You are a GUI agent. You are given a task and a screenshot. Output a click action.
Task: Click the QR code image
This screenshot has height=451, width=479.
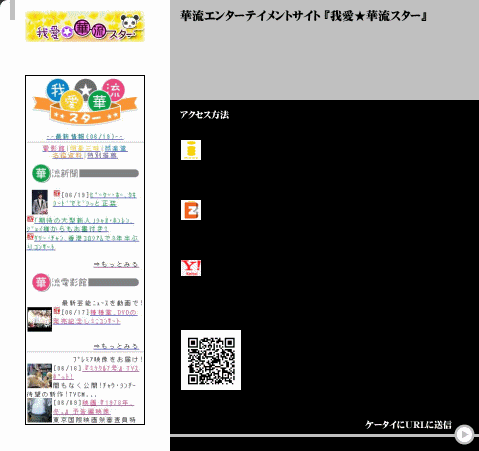pos(211,360)
